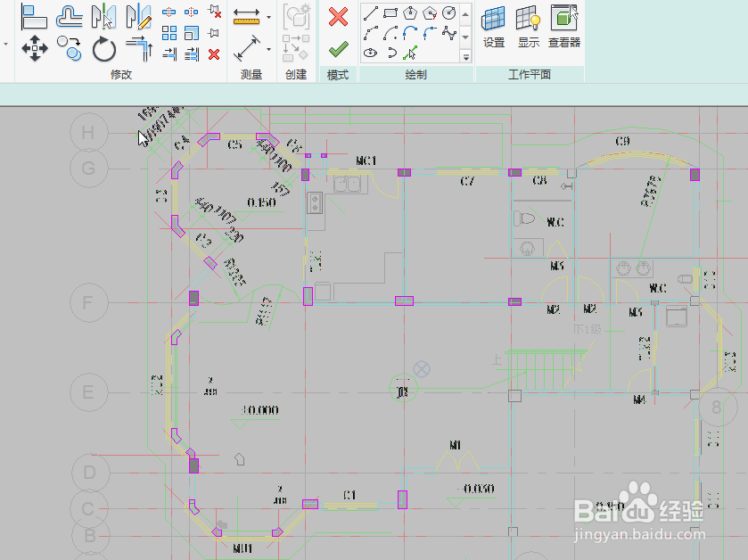
Task: Select the Rectangle draw tool
Action: [x=390, y=13]
